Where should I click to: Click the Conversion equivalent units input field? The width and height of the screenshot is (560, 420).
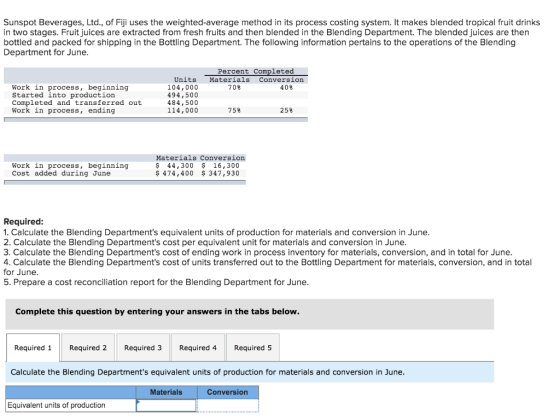pos(228,405)
